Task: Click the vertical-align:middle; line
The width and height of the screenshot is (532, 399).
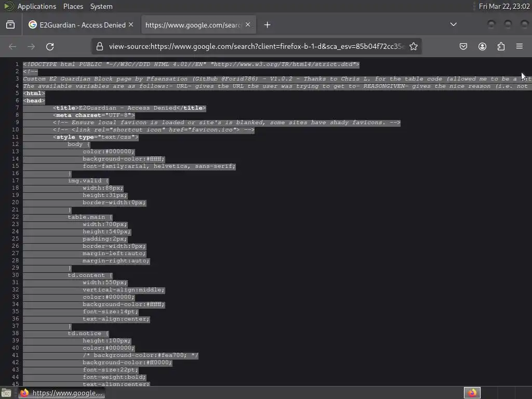Action: tap(124, 289)
